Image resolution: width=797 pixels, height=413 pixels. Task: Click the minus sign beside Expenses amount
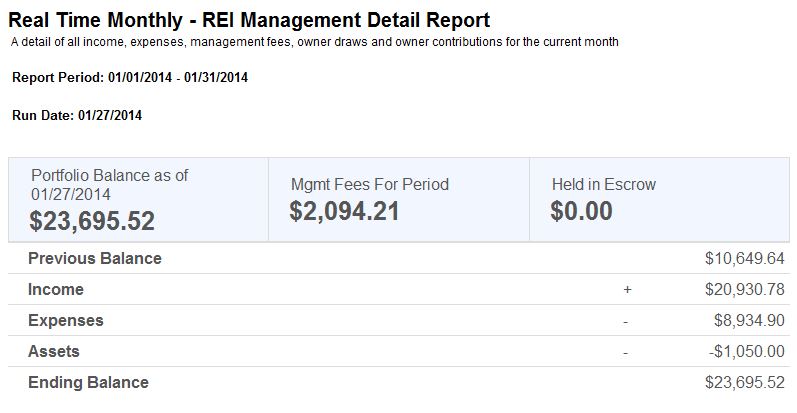(626, 322)
